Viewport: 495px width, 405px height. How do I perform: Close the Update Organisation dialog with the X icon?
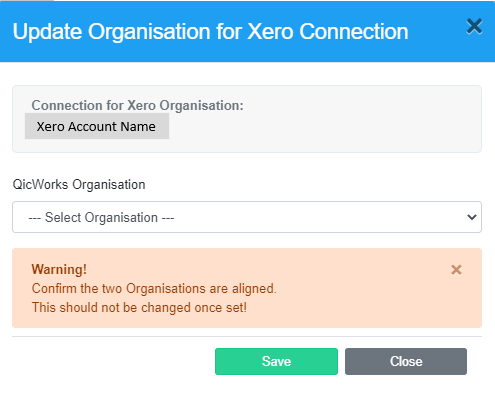tap(474, 26)
